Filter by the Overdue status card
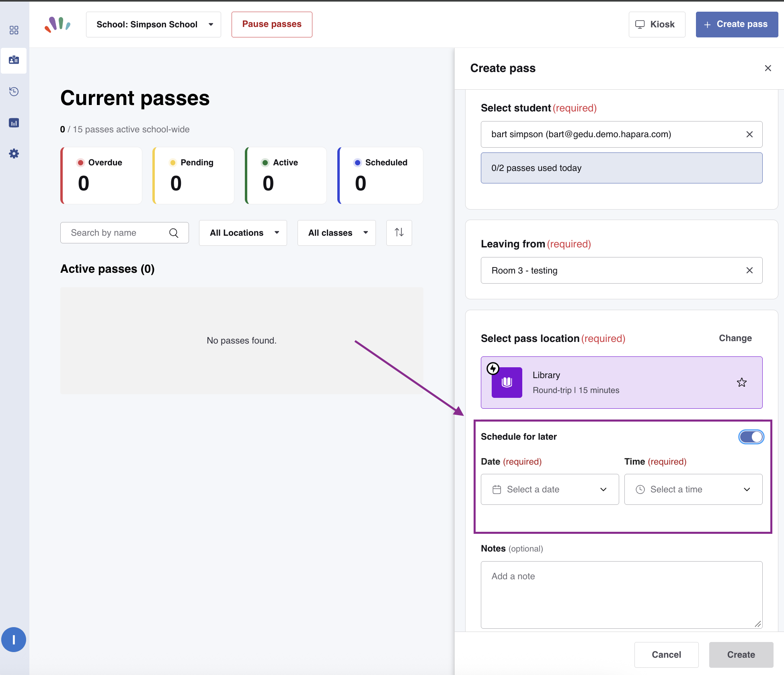This screenshot has height=675, width=784. click(x=101, y=175)
